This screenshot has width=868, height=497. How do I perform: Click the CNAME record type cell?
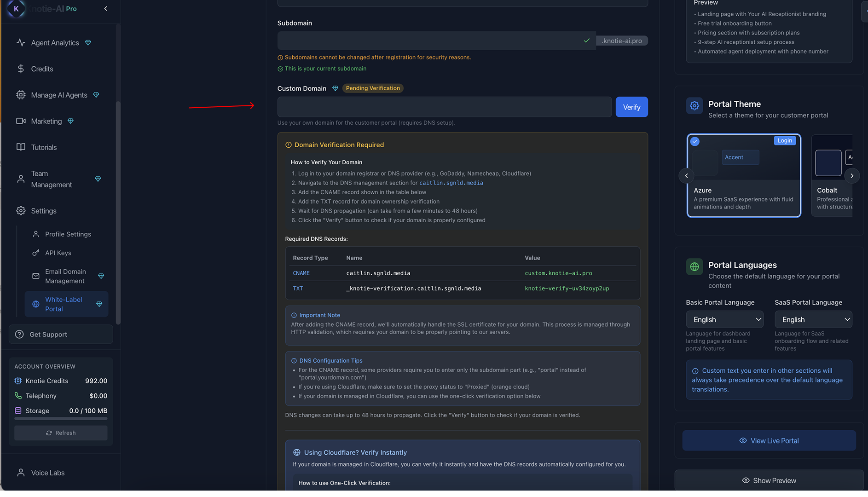(x=301, y=274)
